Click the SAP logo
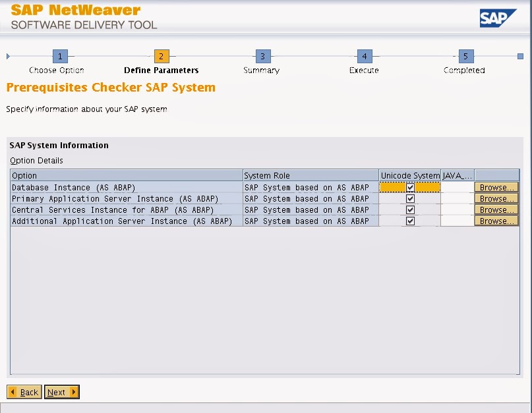 (498, 18)
